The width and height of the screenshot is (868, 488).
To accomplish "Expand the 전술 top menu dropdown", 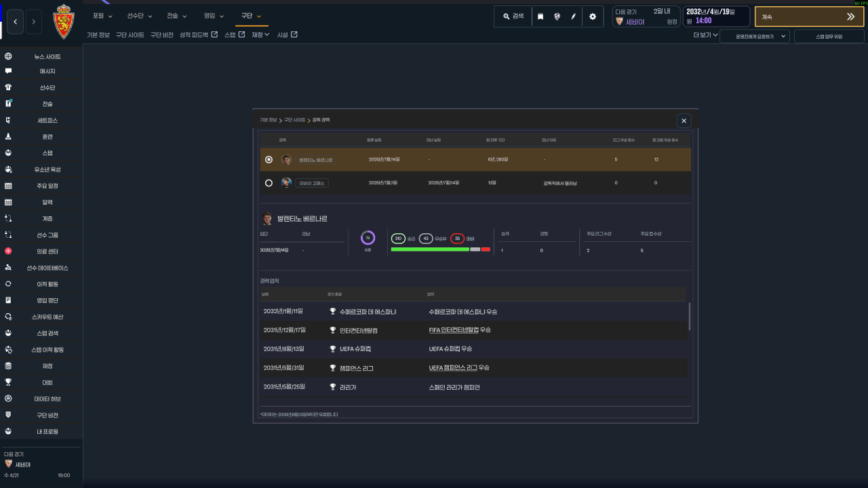I will (177, 16).
